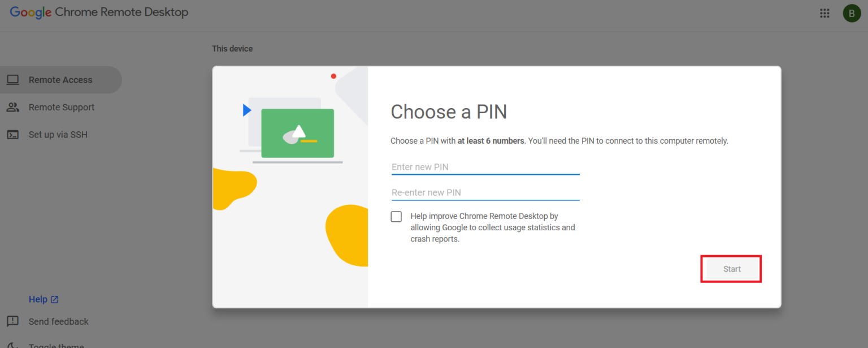Click the Remote Support people icon
The image size is (868, 348).
click(x=12, y=107)
